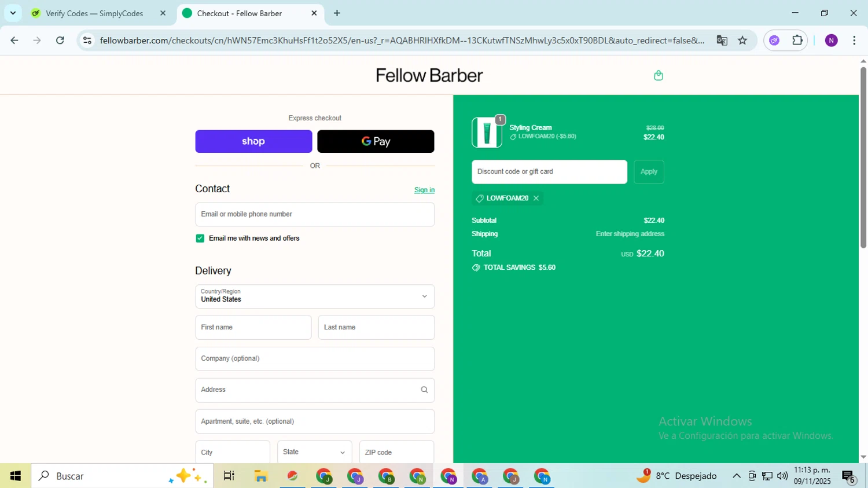Click the First name field
Screen dimensions: 868x488
pos(253,328)
